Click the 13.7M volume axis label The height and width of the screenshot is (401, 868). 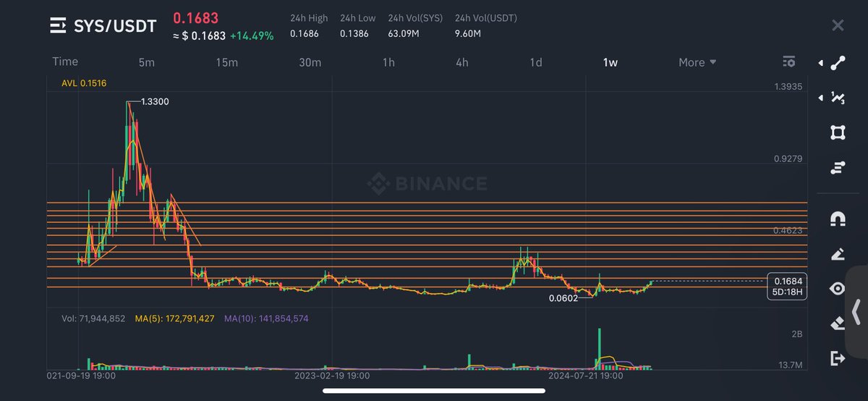click(x=789, y=365)
